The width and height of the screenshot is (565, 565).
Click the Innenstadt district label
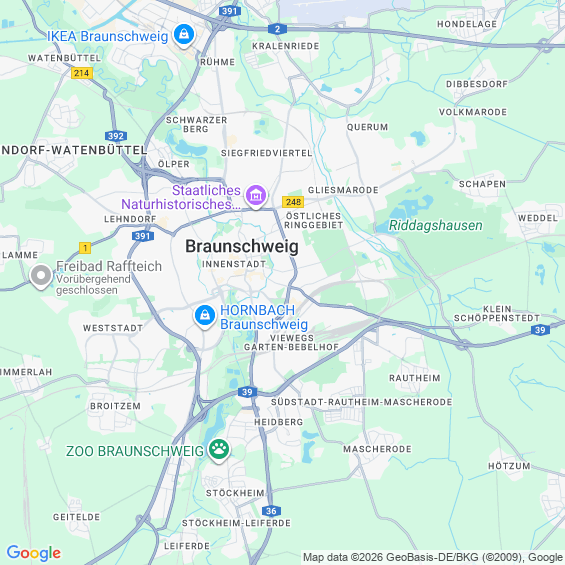234,264
